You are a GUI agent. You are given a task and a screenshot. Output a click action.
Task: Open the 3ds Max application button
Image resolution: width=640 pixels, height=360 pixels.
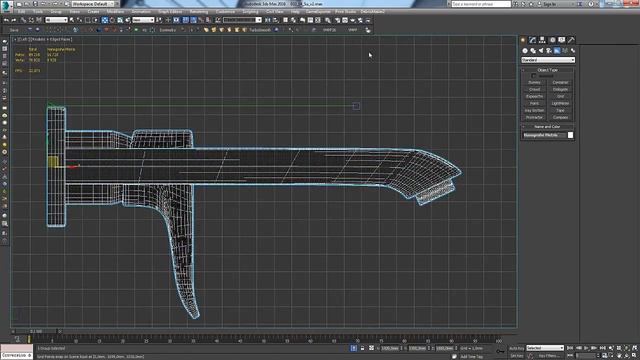point(7,6)
